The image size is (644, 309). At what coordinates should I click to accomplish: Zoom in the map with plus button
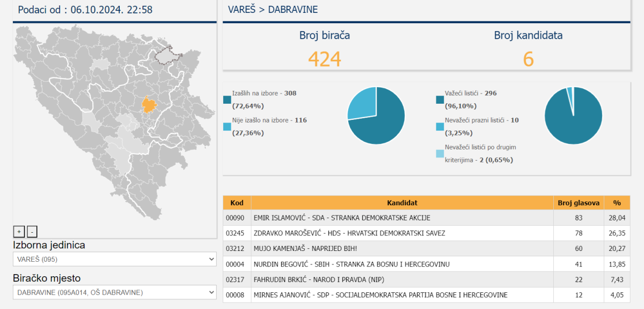coord(19,232)
